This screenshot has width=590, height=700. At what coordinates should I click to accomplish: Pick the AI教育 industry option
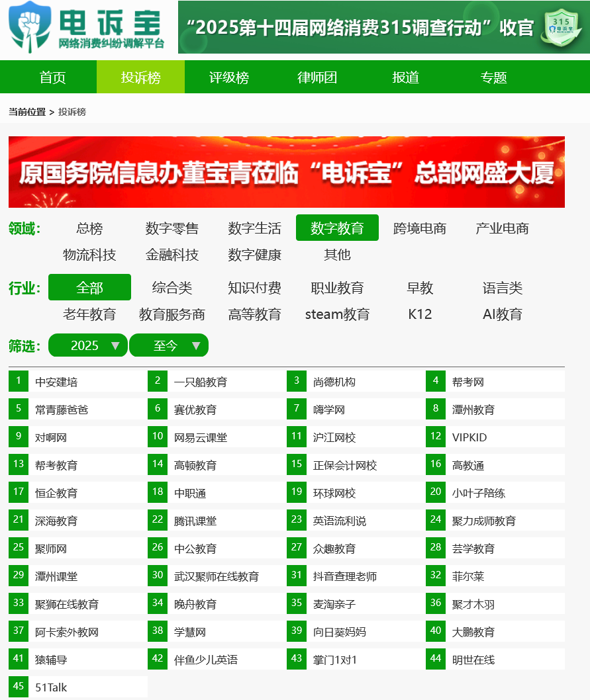[503, 314]
